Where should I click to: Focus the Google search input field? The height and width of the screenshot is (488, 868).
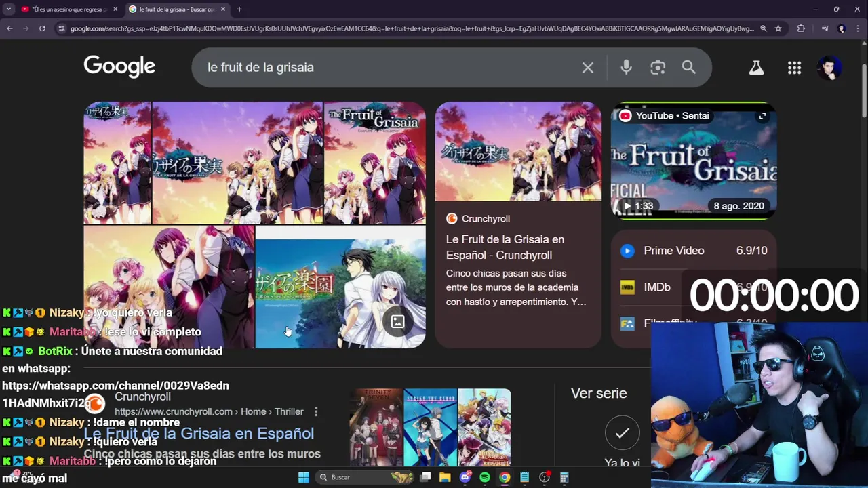(390, 68)
